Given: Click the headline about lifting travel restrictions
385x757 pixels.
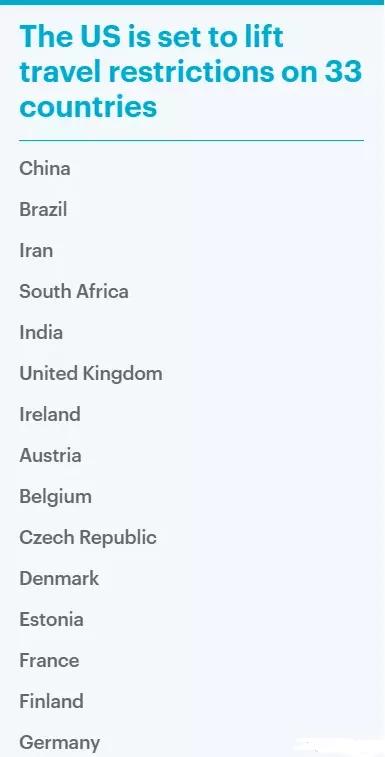Looking at the screenshot, I should click(x=190, y=71).
